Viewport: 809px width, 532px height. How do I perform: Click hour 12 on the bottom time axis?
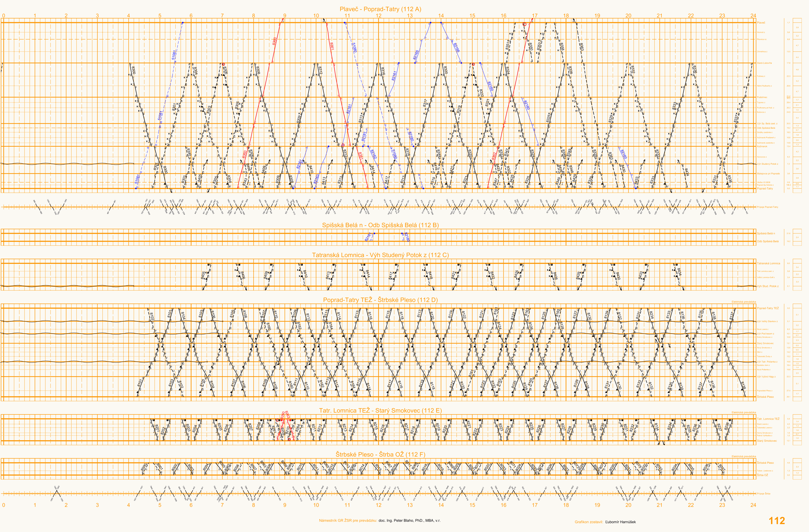pyautogui.click(x=378, y=505)
